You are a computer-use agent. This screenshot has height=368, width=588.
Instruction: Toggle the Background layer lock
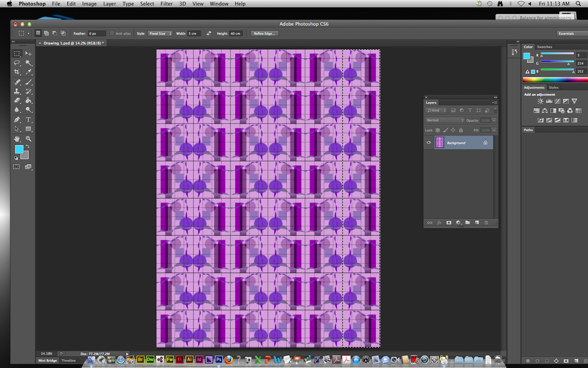point(485,142)
